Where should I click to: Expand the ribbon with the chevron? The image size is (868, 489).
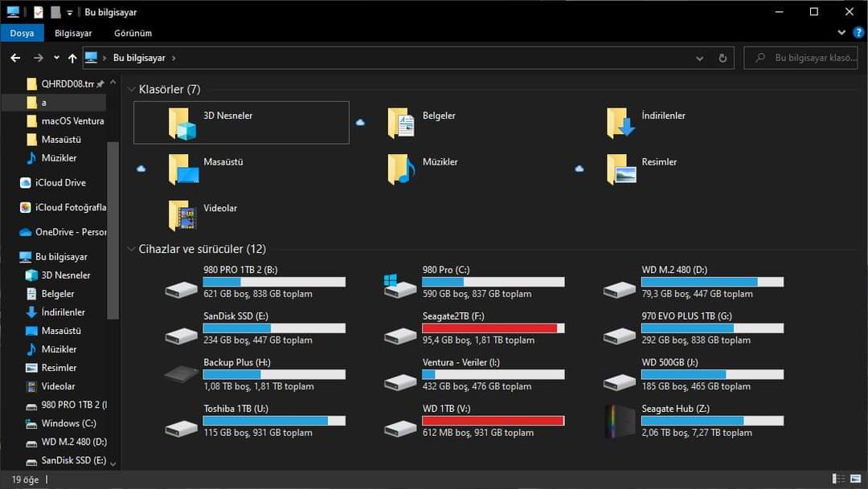pos(841,33)
